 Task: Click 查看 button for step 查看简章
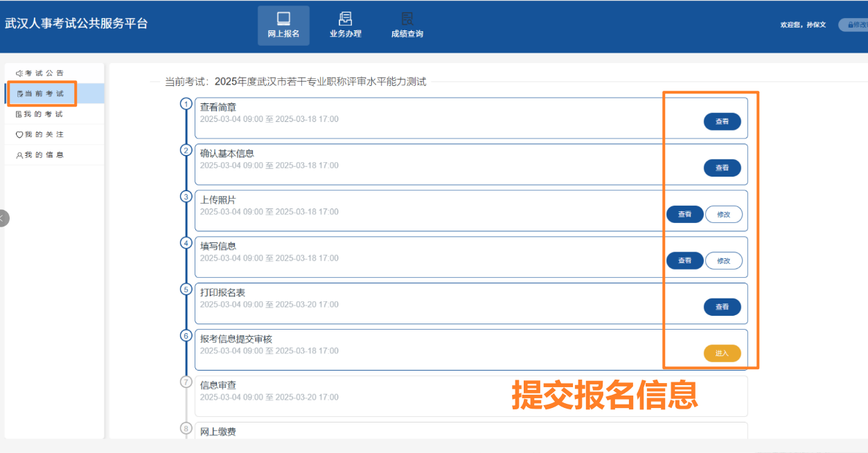point(723,121)
